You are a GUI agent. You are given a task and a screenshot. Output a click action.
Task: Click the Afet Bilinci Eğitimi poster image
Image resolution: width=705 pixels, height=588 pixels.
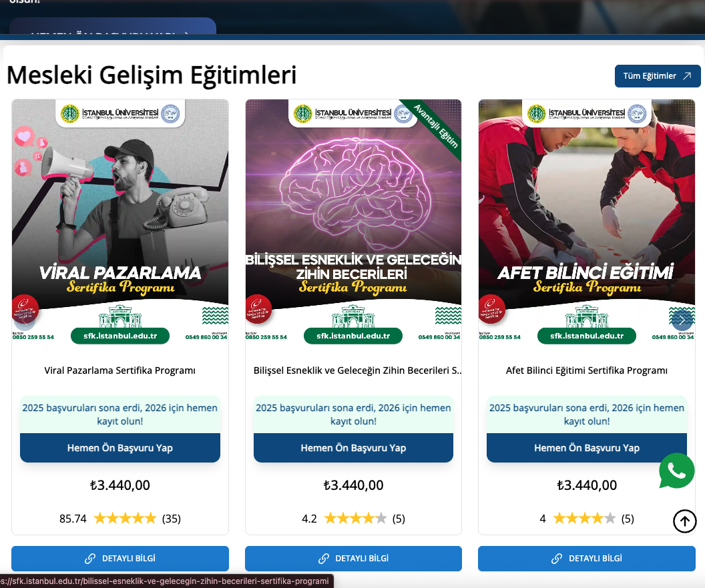pos(587,222)
